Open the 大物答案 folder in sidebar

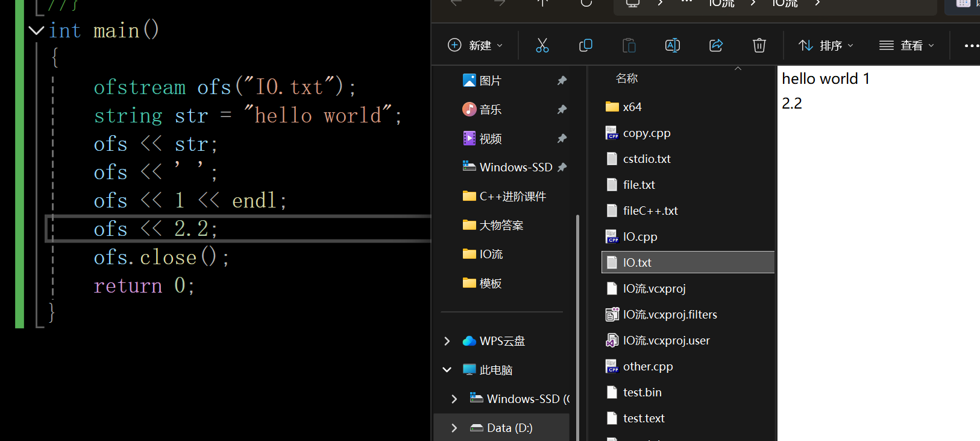coord(492,225)
